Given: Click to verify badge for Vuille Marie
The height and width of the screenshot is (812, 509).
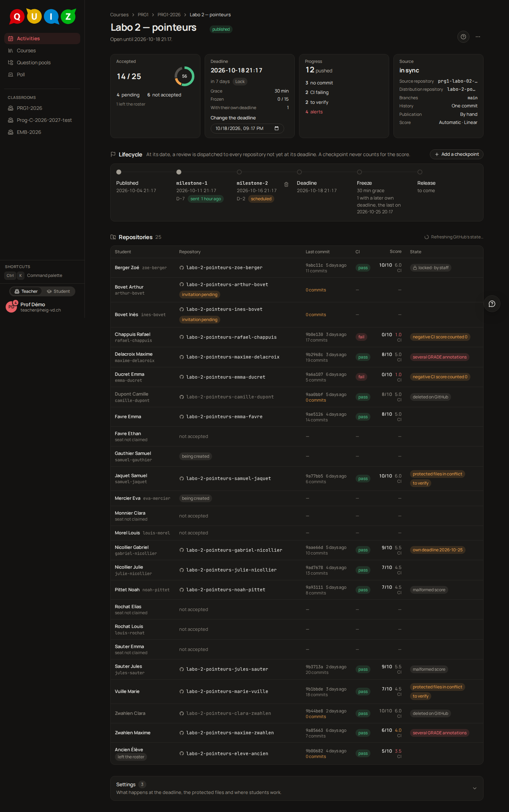Looking at the screenshot, I should pyautogui.click(x=420, y=696).
